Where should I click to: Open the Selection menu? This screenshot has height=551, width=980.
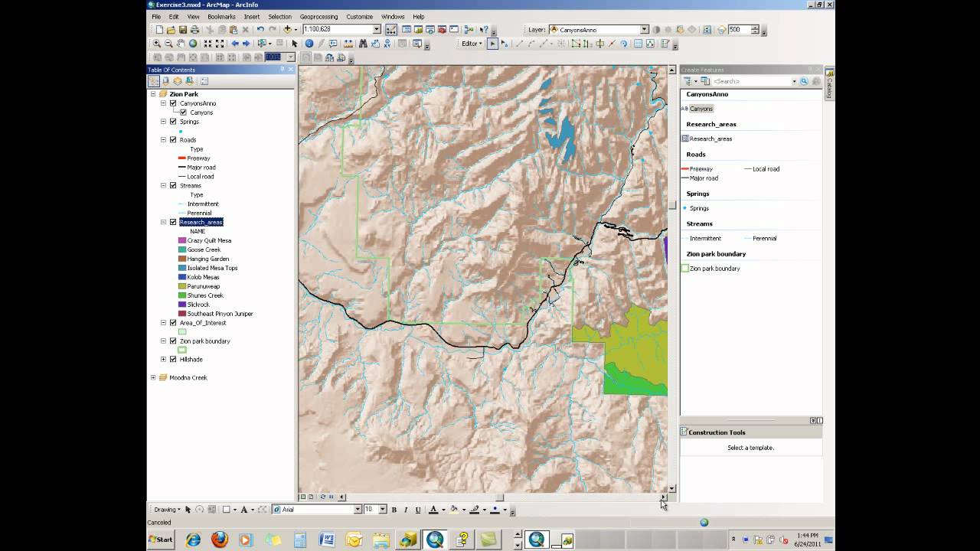279,17
